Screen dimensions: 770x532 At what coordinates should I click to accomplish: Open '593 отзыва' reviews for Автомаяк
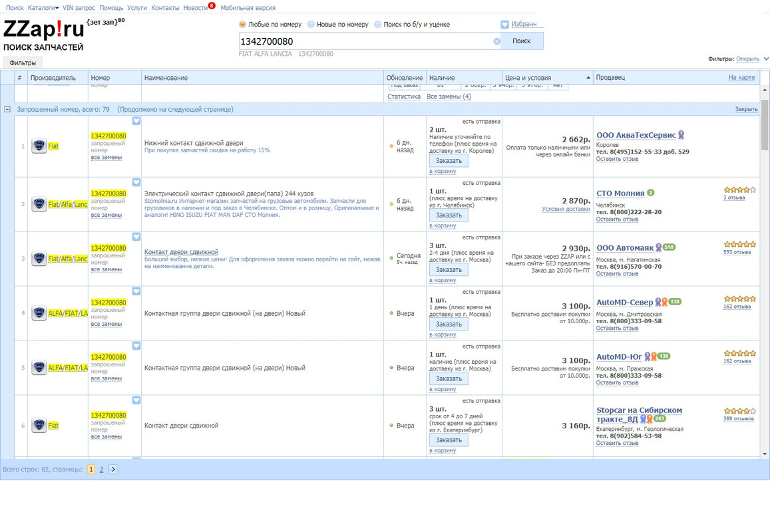(737, 252)
